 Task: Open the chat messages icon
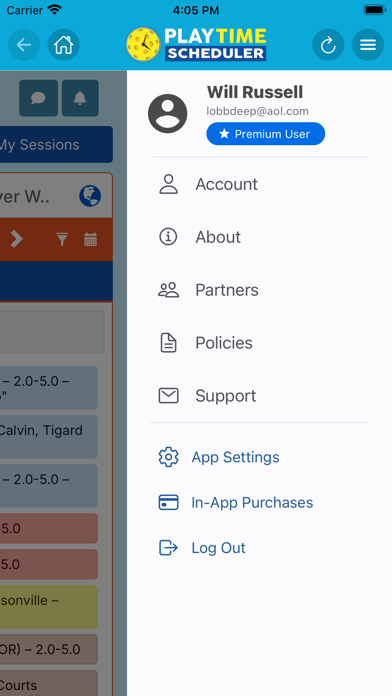tap(38, 98)
